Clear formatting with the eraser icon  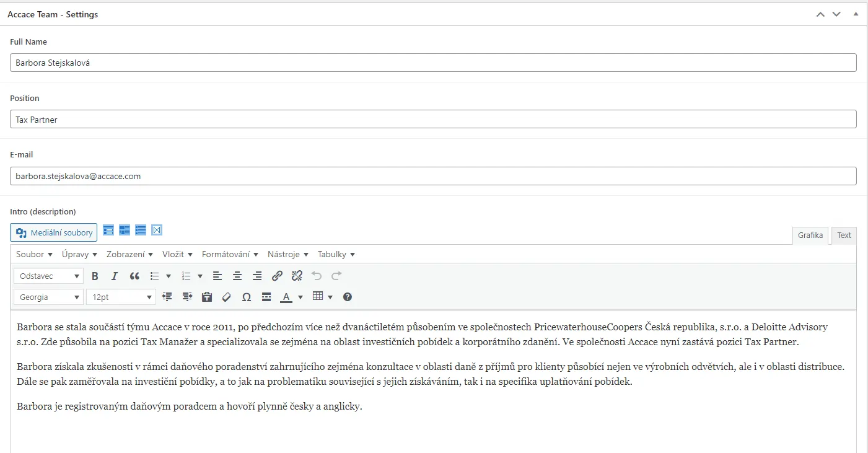click(x=226, y=297)
